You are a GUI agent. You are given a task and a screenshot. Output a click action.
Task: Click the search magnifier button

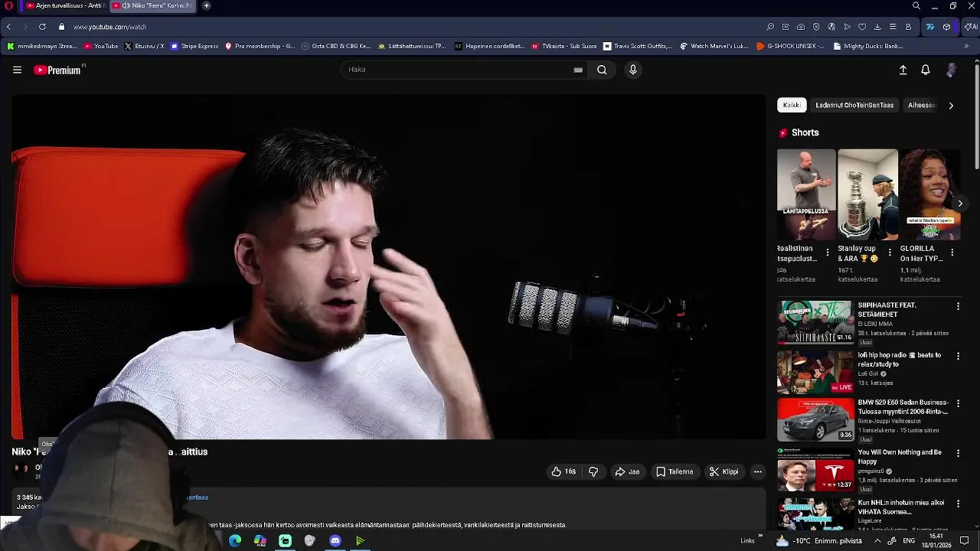click(602, 70)
